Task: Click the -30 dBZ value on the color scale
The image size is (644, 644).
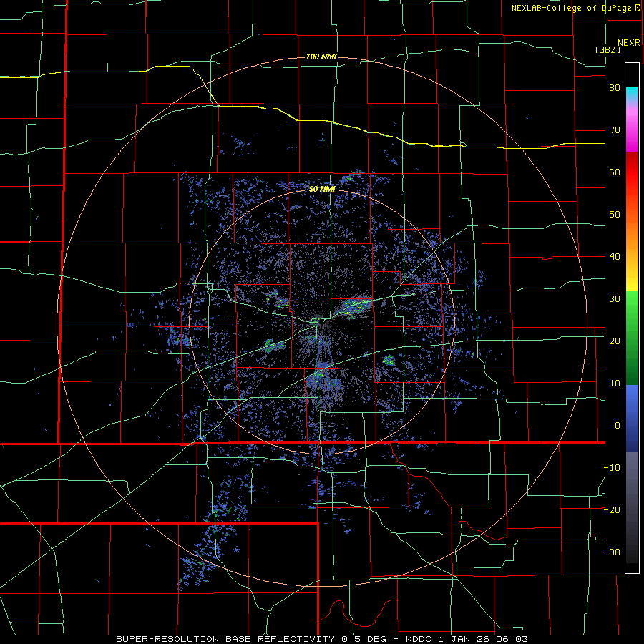Action: [x=612, y=552]
